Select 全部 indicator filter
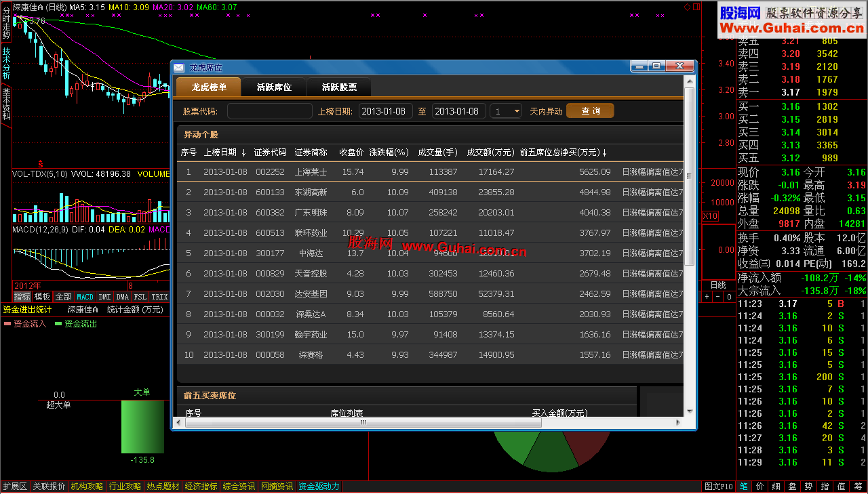The image size is (868, 494). coord(63,297)
